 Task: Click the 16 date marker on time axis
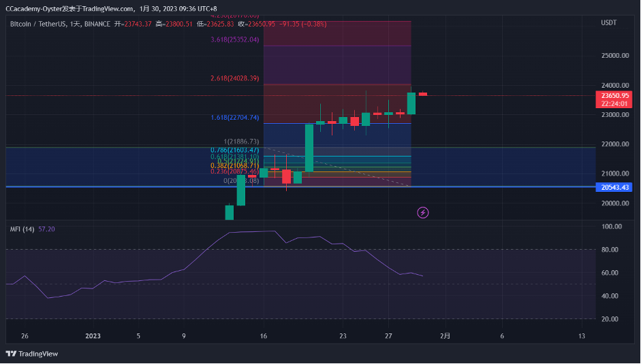click(264, 336)
